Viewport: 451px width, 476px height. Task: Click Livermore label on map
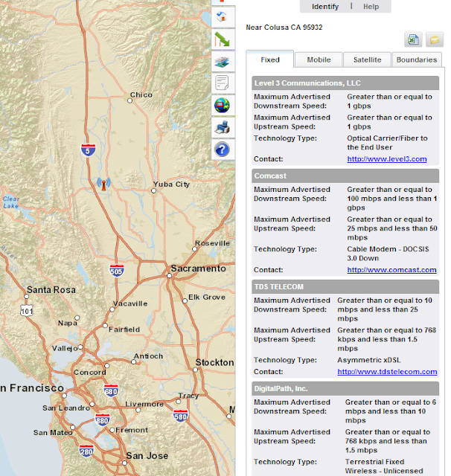coord(144,404)
